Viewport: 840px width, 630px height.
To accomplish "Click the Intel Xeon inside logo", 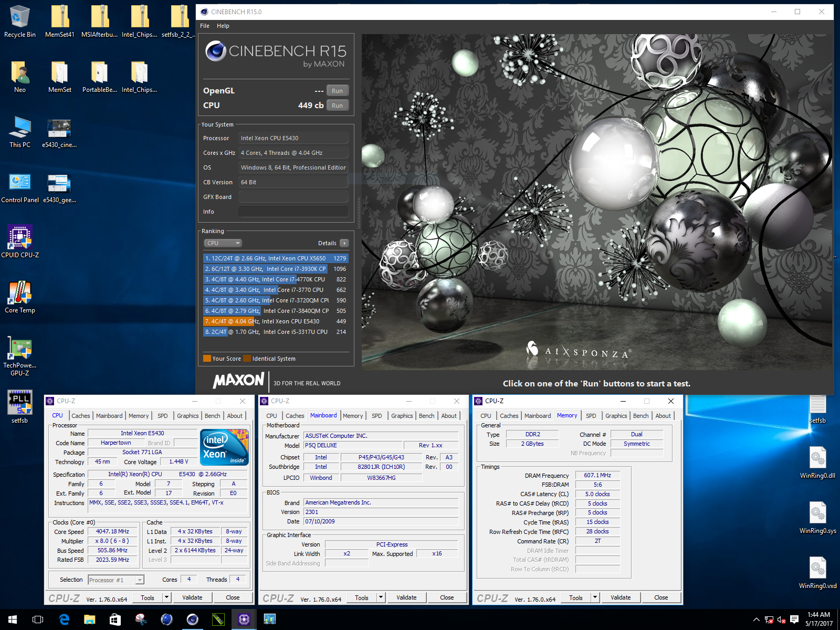I will [225, 447].
